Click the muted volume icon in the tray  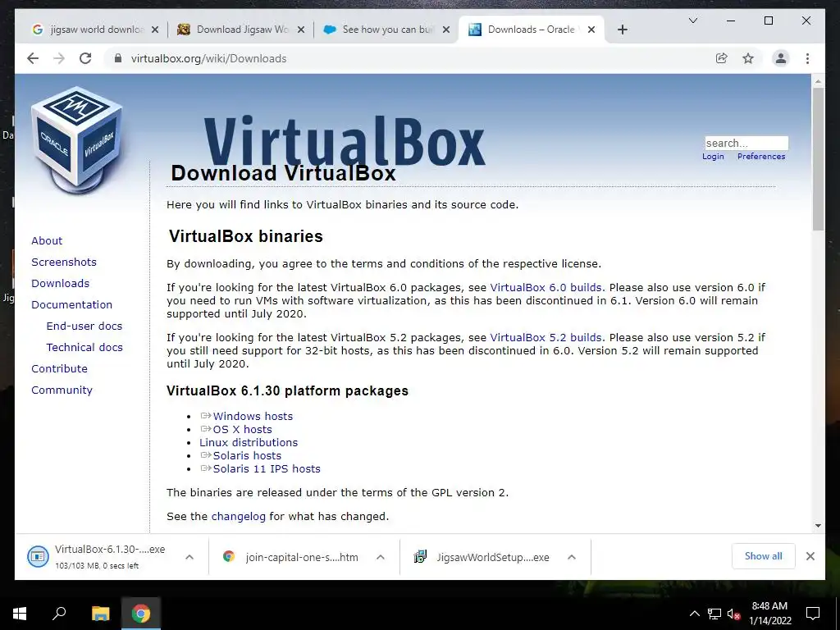point(733,614)
